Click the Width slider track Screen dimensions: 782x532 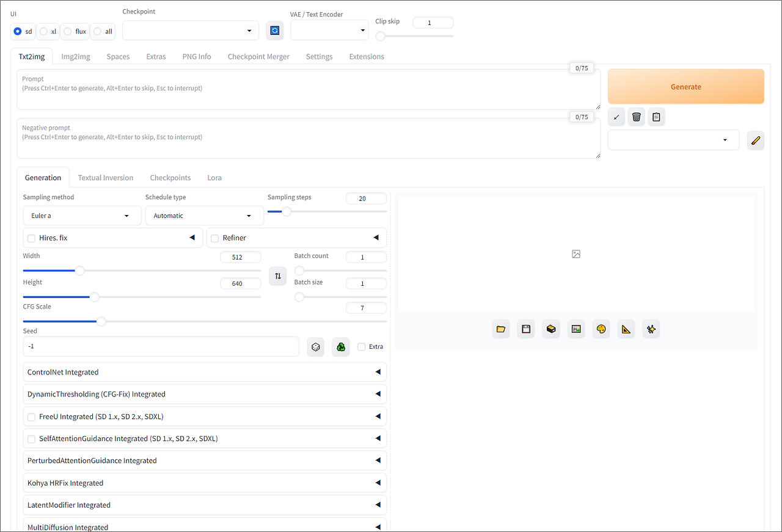click(142, 271)
